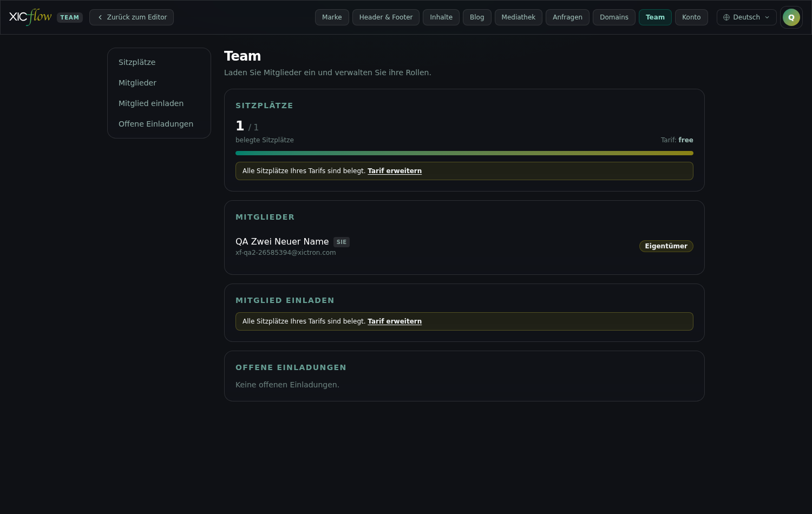The image size is (812, 514).
Task: Click the Team page heading
Action: (x=243, y=56)
